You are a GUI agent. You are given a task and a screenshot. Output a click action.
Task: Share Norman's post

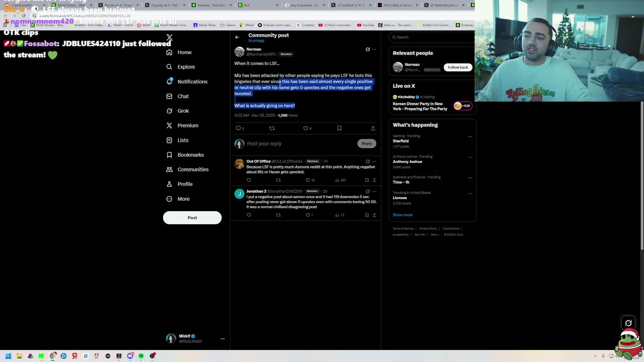coord(373,128)
